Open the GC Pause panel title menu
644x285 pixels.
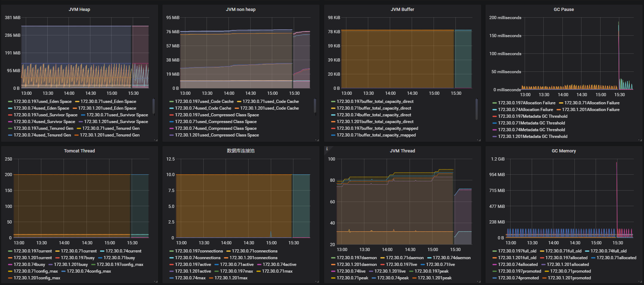[564, 10]
